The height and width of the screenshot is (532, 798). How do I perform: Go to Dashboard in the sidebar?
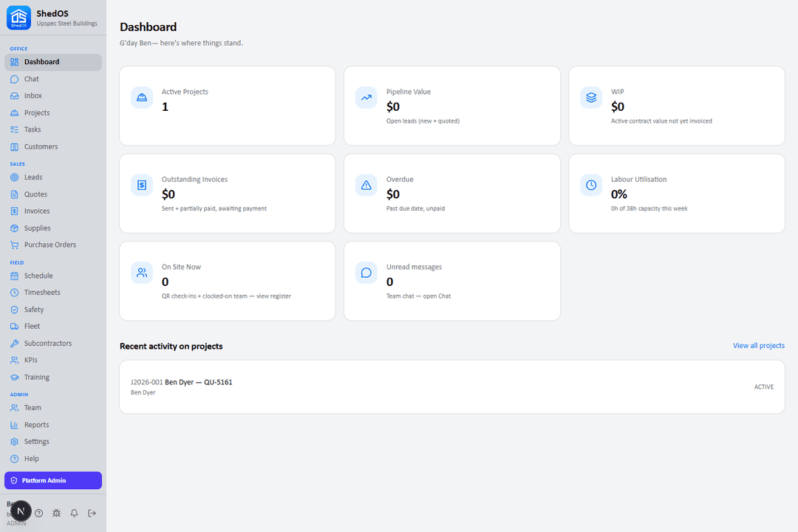pos(53,62)
